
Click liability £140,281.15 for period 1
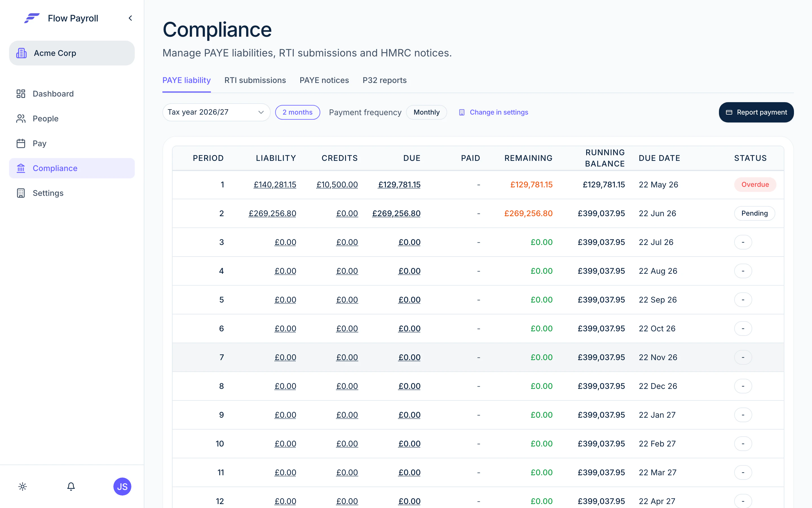click(275, 185)
